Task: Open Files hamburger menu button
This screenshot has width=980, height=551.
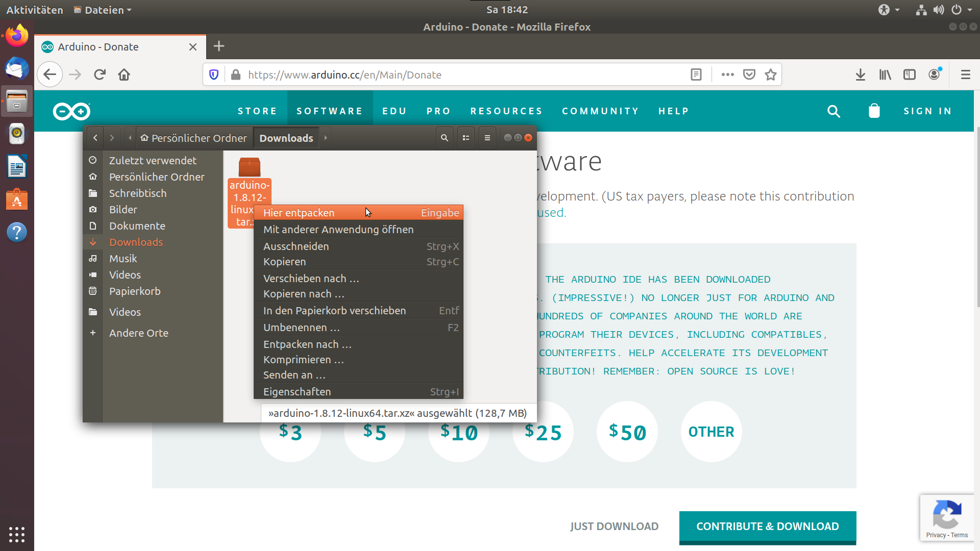Action: coord(487,138)
